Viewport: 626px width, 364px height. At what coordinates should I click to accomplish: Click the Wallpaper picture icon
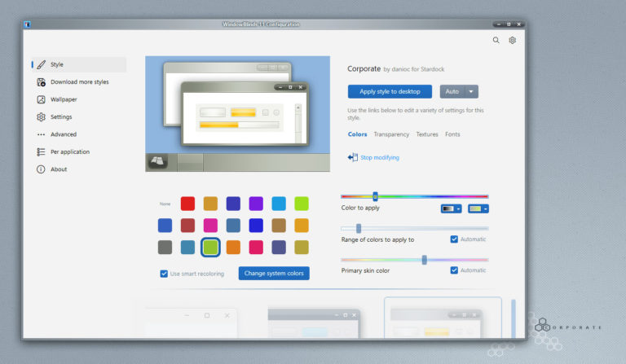(x=41, y=99)
